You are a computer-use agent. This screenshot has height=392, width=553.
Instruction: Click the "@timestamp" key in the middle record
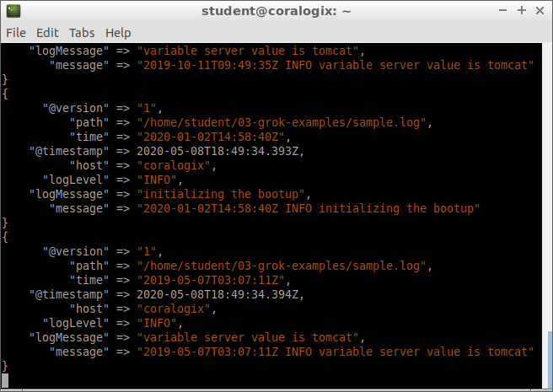(69, 152)
